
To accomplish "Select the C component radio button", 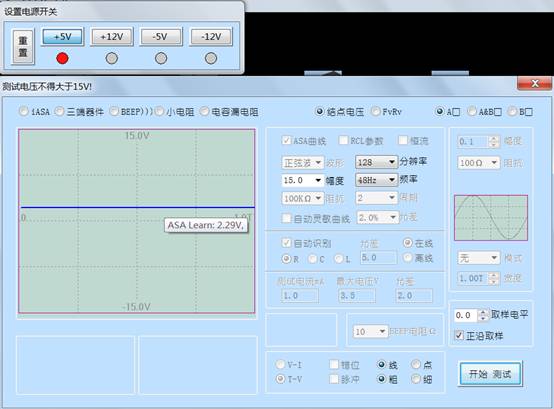I will tap(312, 259).
